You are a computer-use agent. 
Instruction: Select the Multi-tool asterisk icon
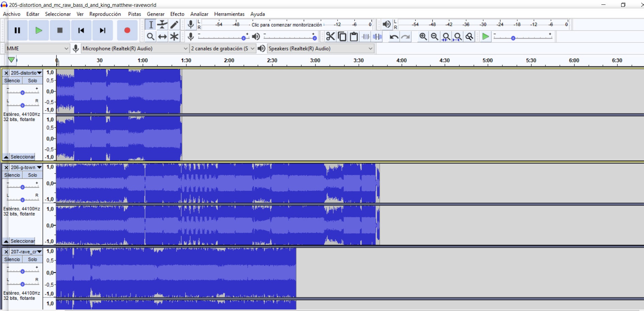coord(174,36)
